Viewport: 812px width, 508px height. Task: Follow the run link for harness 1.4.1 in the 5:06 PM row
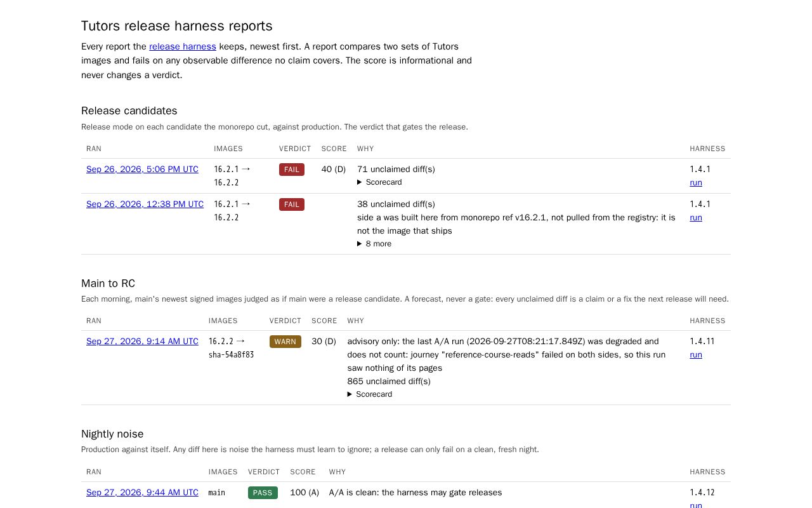pos(696,182)
